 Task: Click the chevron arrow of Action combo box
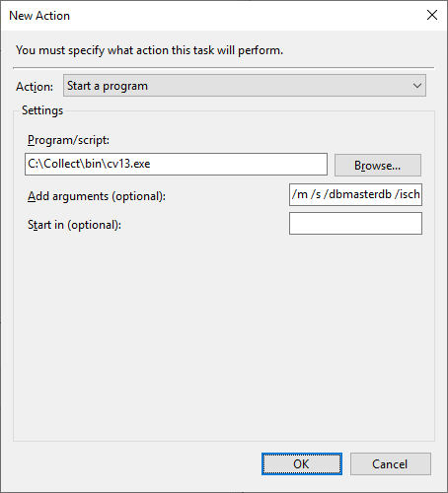[417, 86]
